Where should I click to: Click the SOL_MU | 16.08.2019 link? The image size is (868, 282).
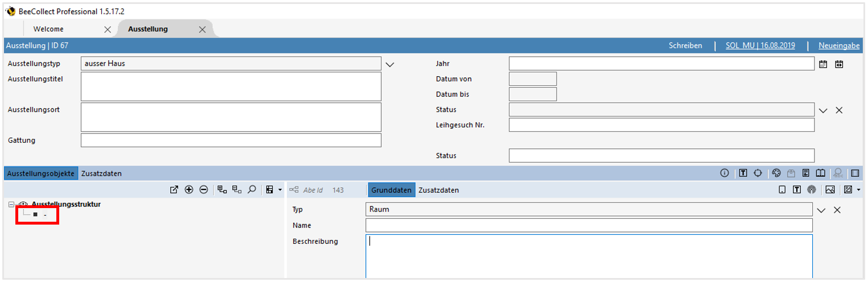(760, 45)
